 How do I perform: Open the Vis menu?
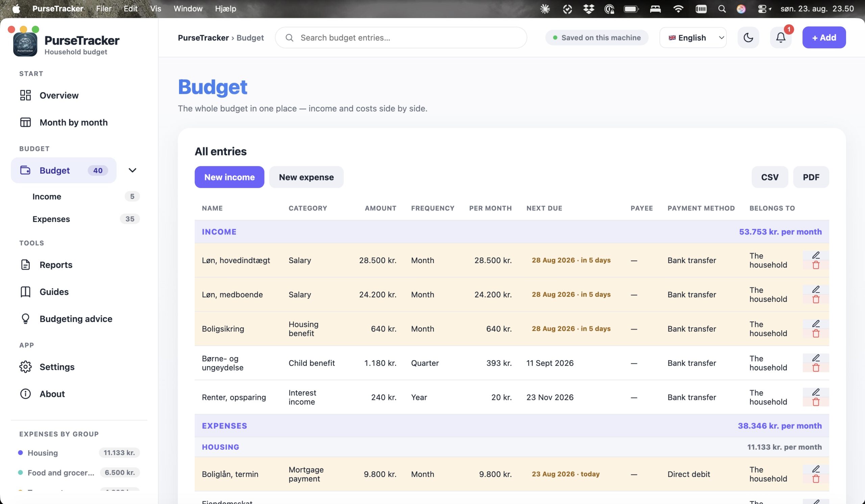pyautogui.click(x=155, y=9)
